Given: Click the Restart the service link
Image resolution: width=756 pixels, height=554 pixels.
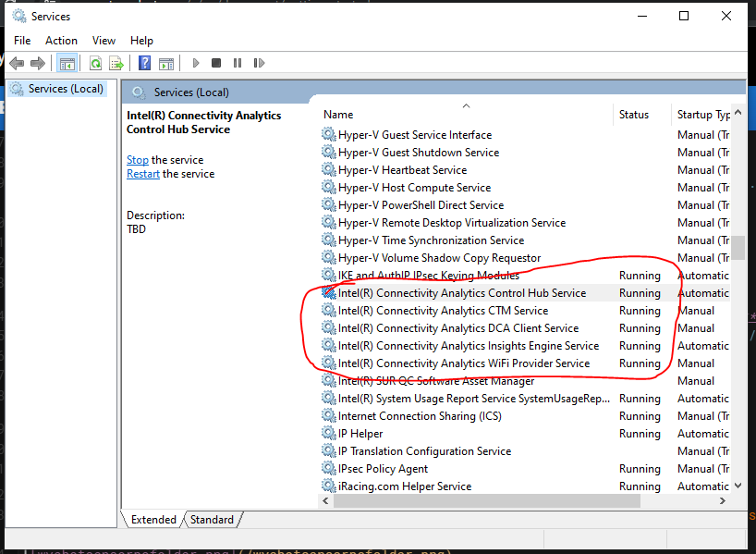Looking at the screenshot, I should coord(142,174).
